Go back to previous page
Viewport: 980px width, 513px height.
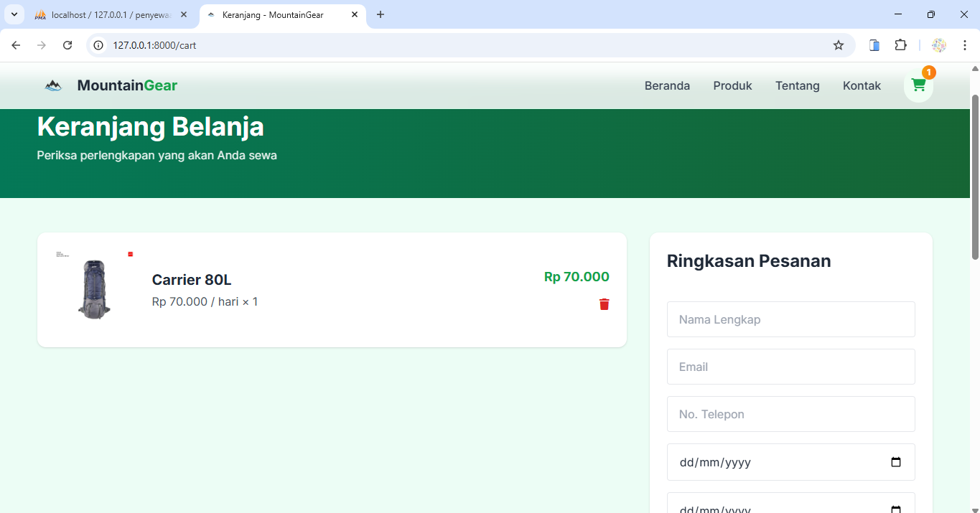16,45
